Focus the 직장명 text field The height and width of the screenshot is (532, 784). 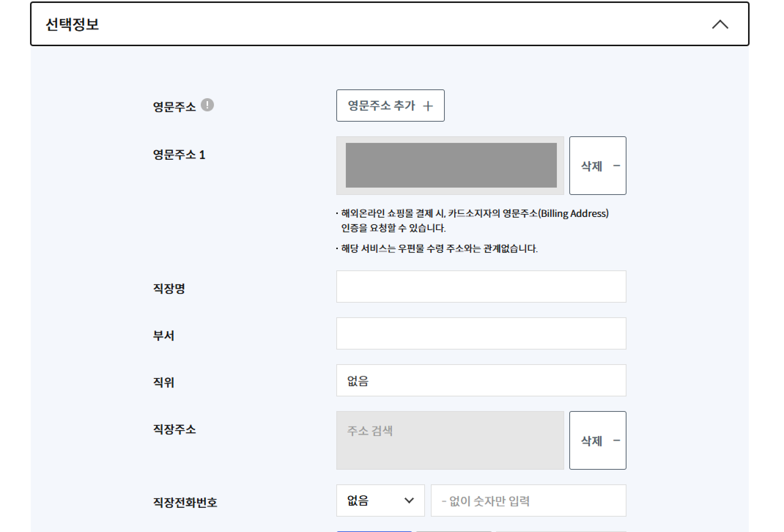481,287
